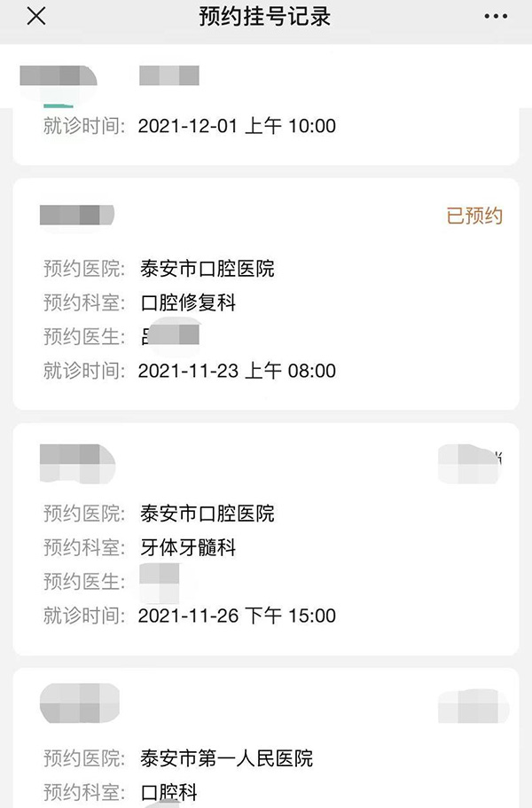532x808 pixels.
Task: Tap the blurred doctor name in the 牙体牙髓科 card
Action: pyautogui.click(x=160, y=583)
